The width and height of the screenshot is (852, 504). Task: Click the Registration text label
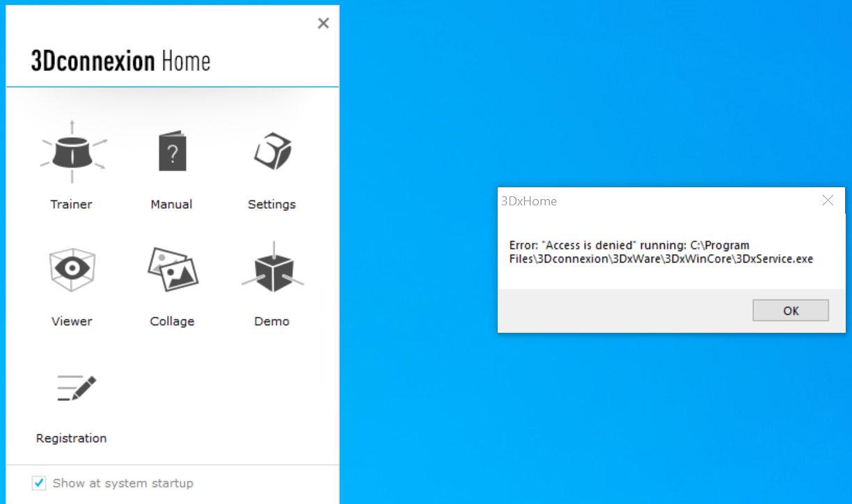[71, 439]
